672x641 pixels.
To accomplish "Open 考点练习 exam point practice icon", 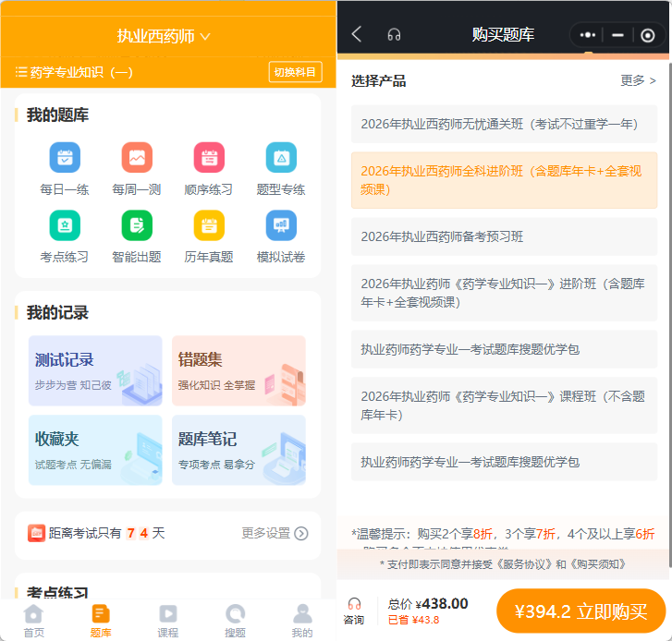I will click(x=65, y=225).
